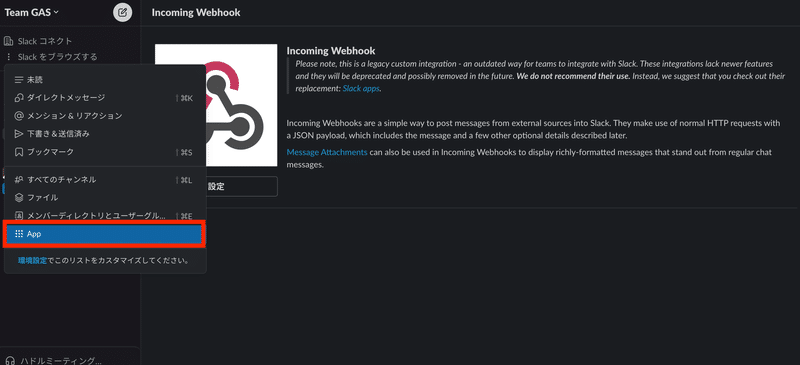Click the bookmark icon in menu
The image size is (800, 365).
19,152
